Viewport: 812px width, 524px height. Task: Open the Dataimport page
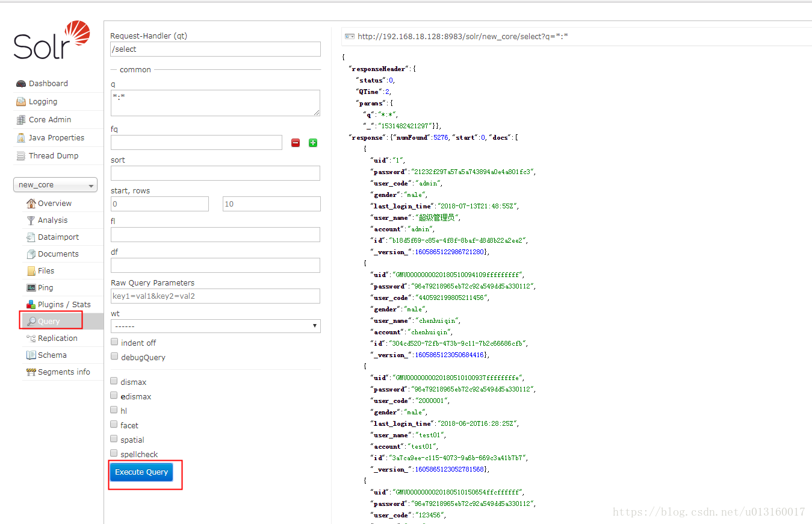58,237
